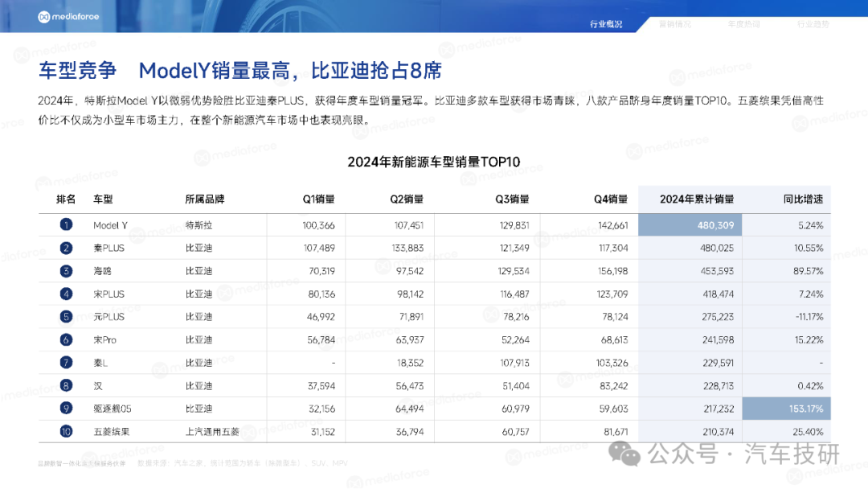Switch to the 年度热词 tab
The width and height of the screenshot is (868, 489).
pos(744,24)
